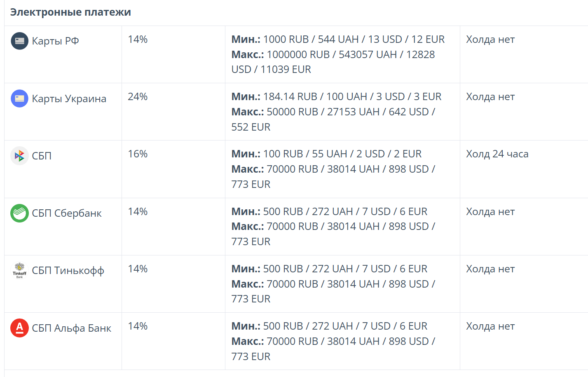Click the green Сбербанк logo icon

click(x=19, y=213)
